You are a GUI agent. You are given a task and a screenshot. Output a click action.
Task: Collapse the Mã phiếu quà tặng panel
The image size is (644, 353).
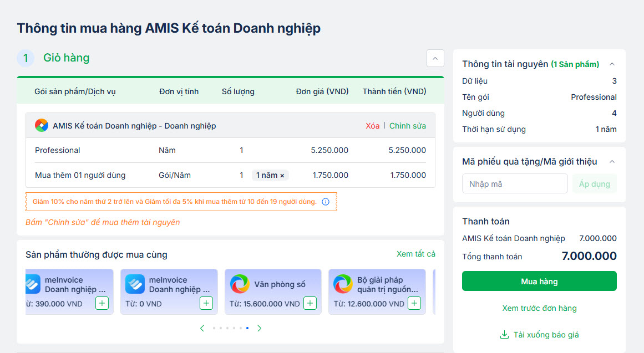coord(612,162)
